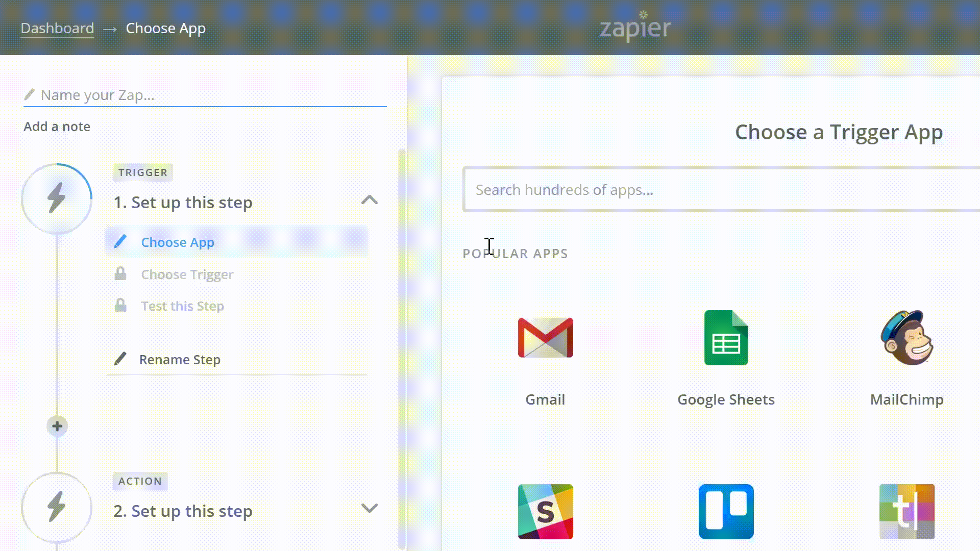Viewport: 980px width, 551px height.
Task: Click the POPULAR APPS heading
Action: (515, 254)
